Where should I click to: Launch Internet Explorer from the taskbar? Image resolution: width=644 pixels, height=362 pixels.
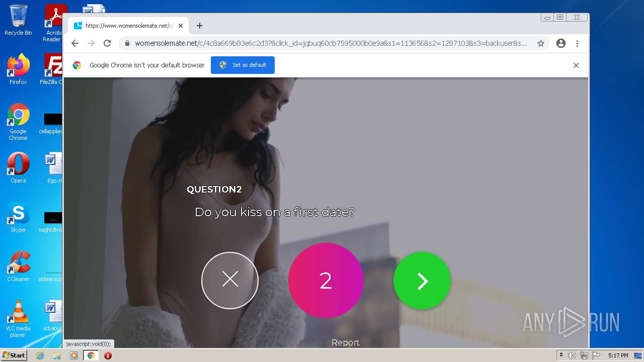(40, 355)
